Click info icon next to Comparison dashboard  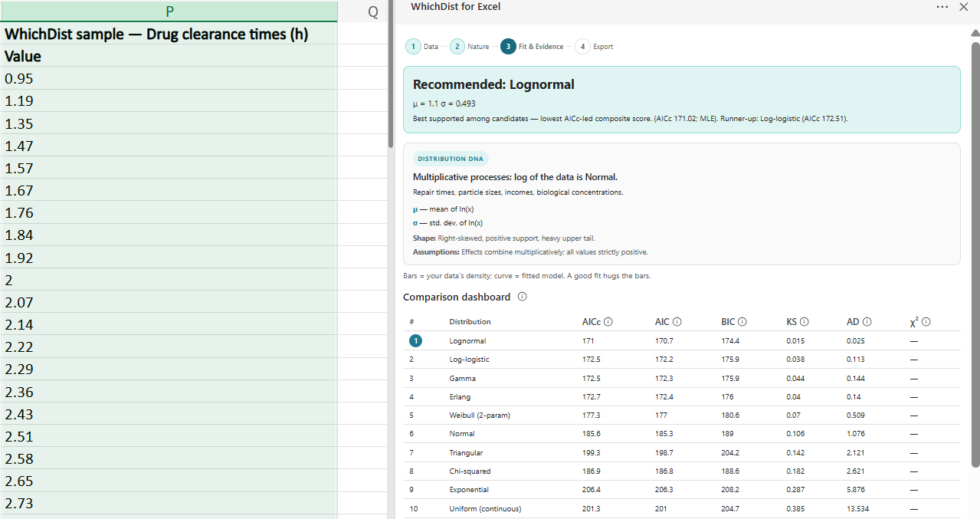tap(523, 297)
